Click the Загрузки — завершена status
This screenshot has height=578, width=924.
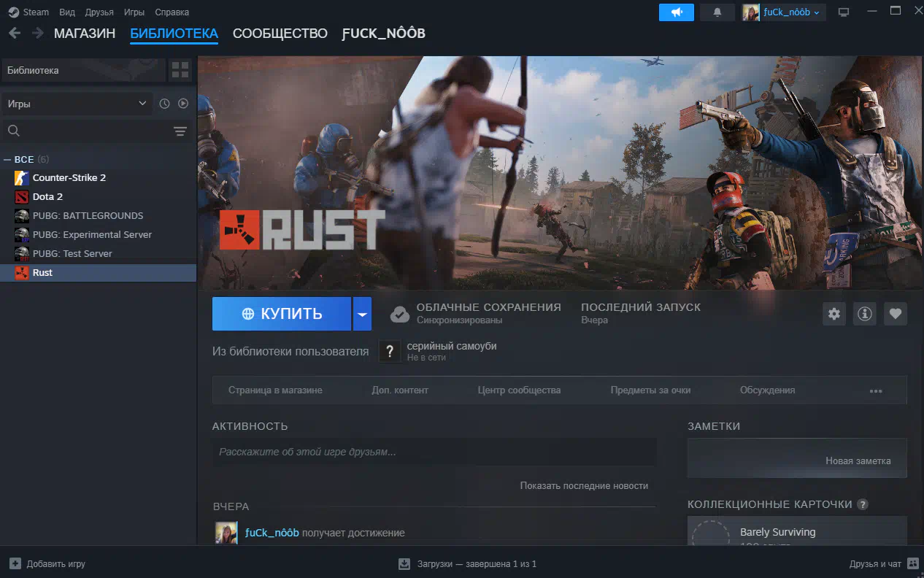[477, 564]
